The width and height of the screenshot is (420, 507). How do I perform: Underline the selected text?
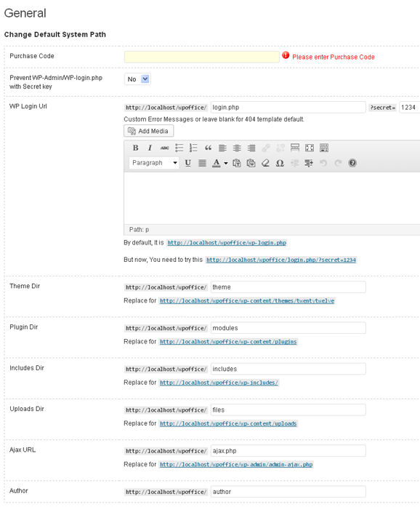[x=187, y=163]
